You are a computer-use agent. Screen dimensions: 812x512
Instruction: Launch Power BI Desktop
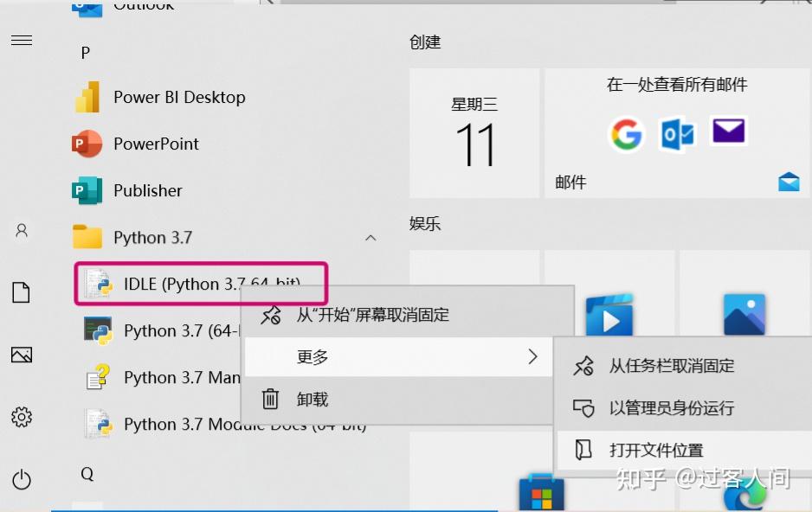pyautogui.click(x=177, y=97)
